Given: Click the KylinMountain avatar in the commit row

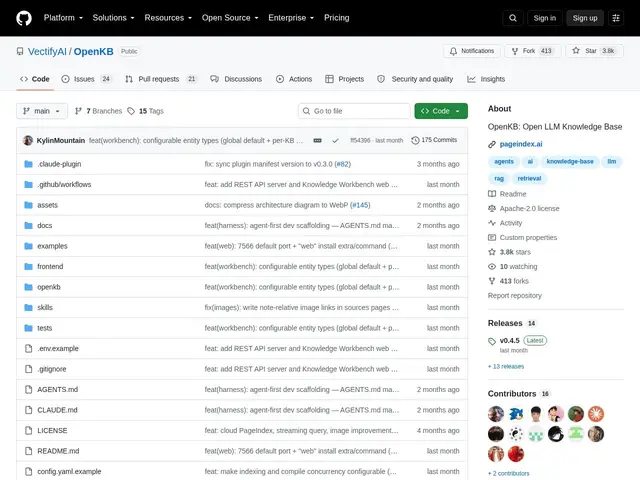Looking at the screenshot, I should click(28, 140).
